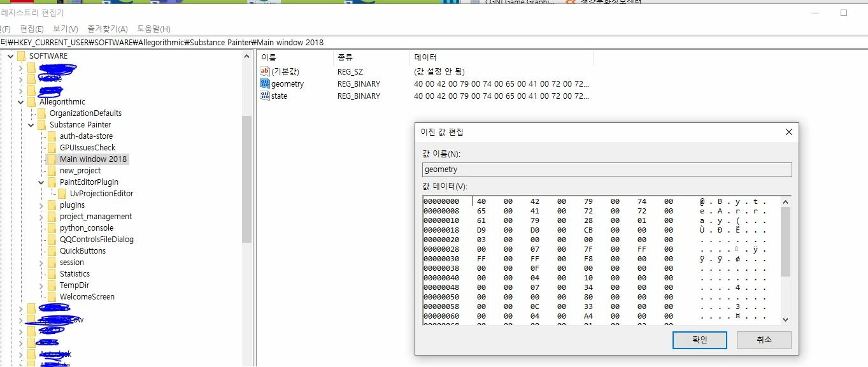Collapse the Substance Painter key

coord(31,125)
